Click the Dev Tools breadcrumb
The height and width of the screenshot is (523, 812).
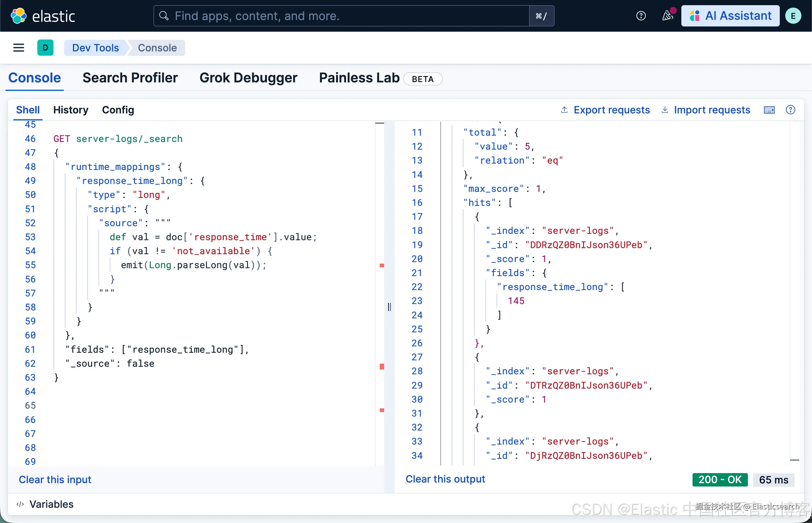point(95,47)
